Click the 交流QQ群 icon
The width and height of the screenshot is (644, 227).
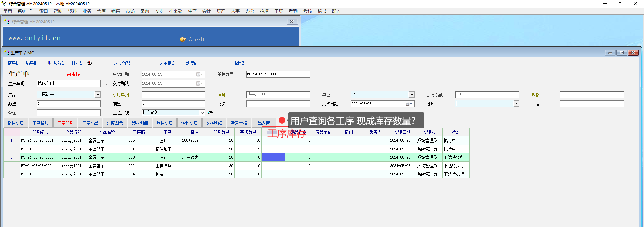182,39
